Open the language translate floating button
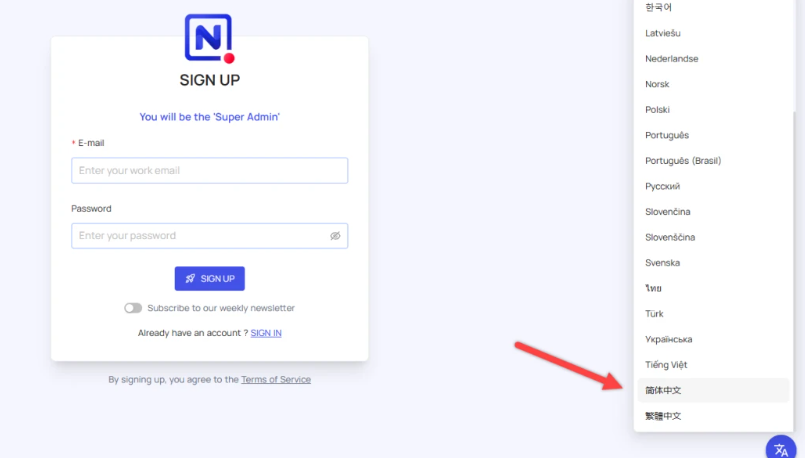The image size is (805, 458). click(x=781, y=448)
